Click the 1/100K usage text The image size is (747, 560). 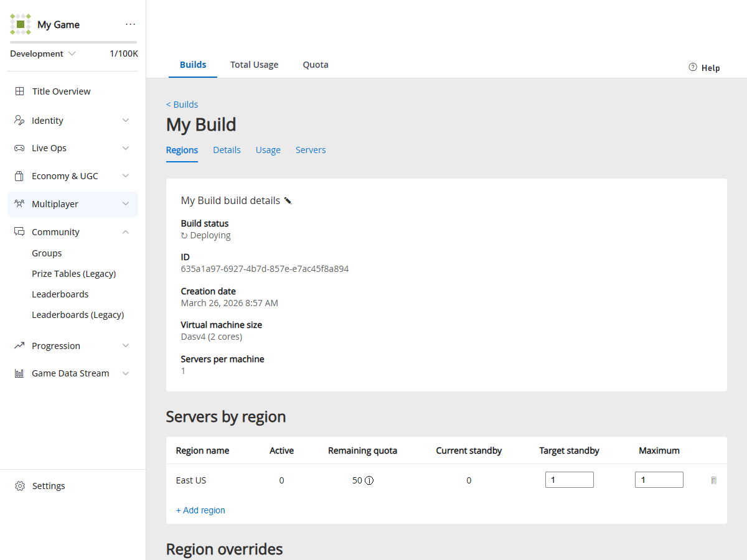pyautogui.click(x=124, y=54)
